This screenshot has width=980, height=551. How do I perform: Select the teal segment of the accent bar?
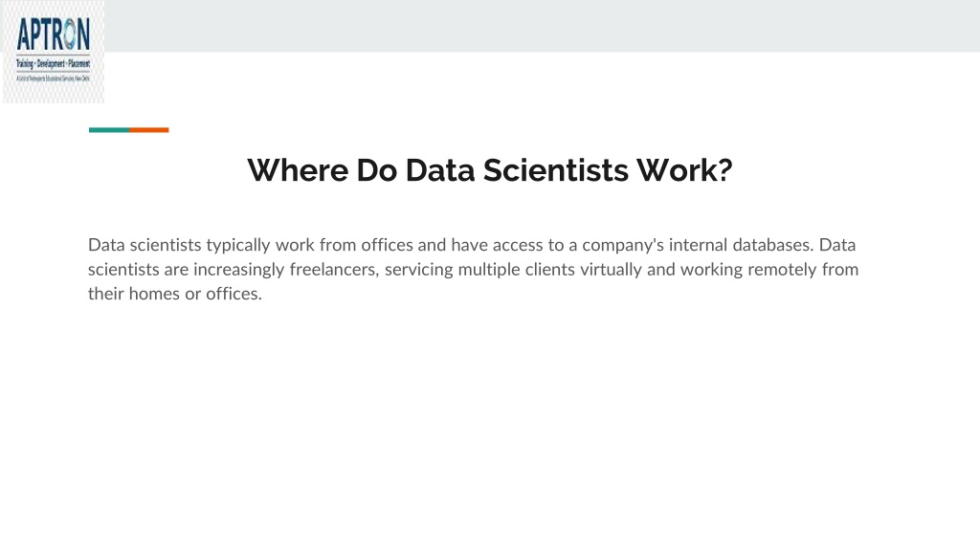click(x=109, y=130)
